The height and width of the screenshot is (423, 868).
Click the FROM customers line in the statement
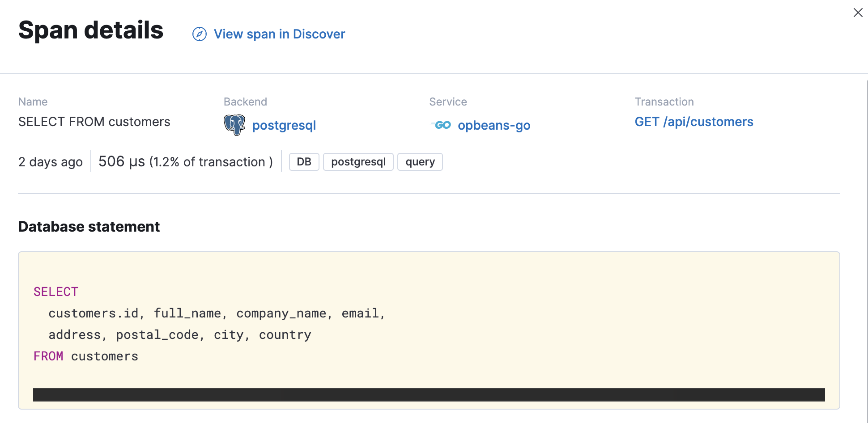[85, 356]
